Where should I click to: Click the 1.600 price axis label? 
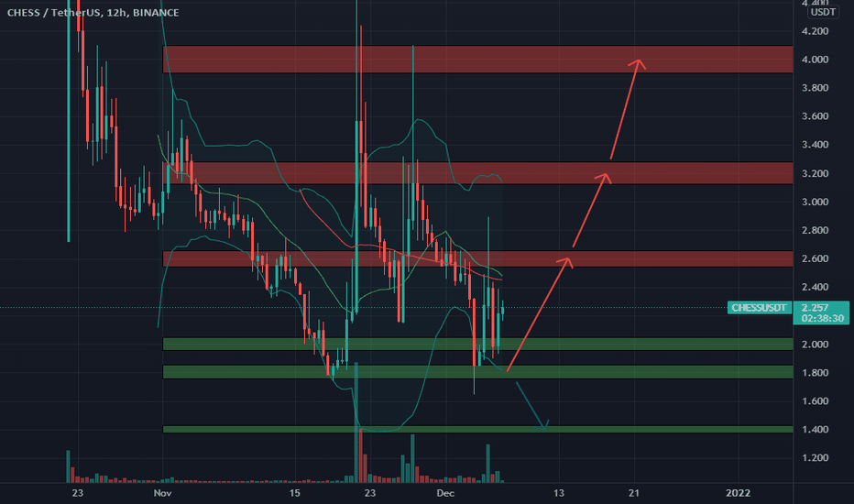pos(815,401)
